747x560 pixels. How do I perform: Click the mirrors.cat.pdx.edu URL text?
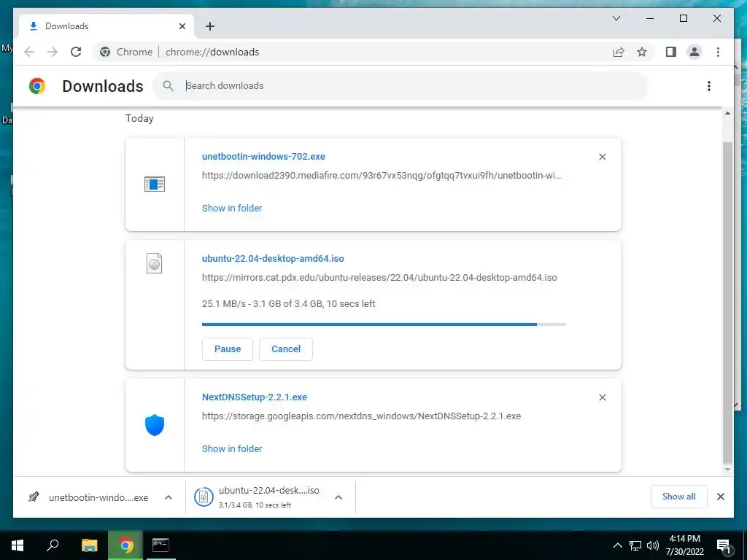pyautogui.click(x=379, y=278)
